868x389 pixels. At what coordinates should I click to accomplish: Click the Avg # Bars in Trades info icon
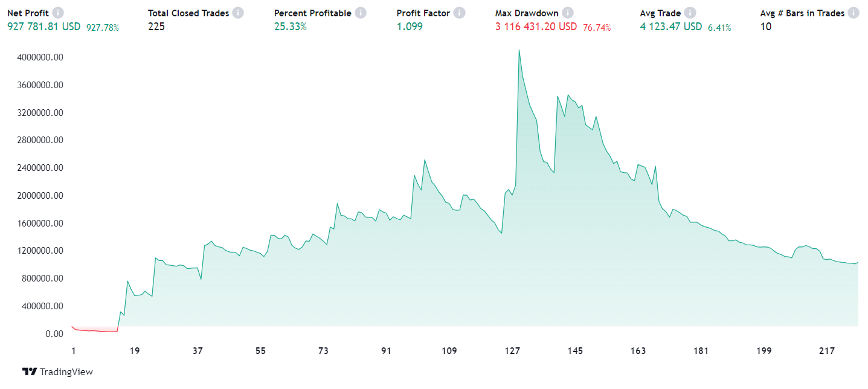854,13
